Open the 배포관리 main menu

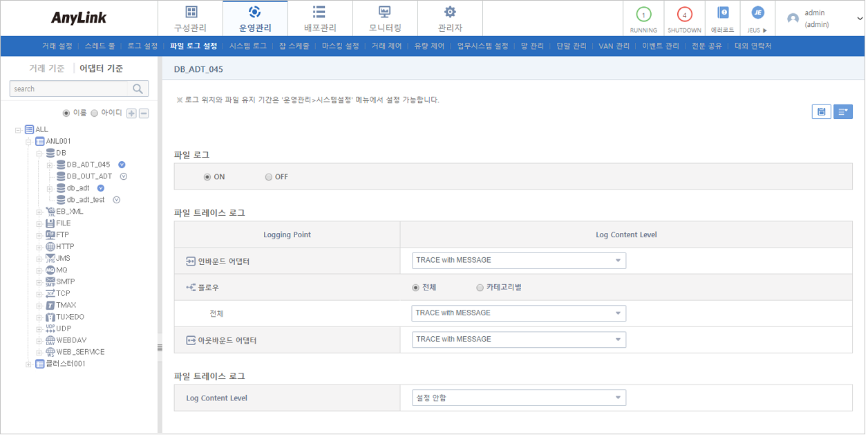320,19
